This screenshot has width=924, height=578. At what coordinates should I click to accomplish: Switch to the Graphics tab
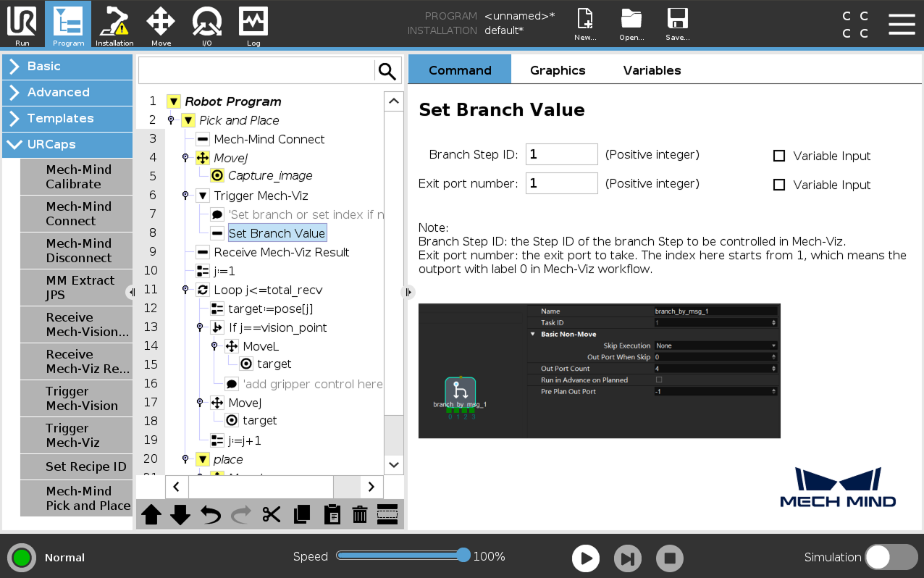pyautogui.click(x=558, y=70)
